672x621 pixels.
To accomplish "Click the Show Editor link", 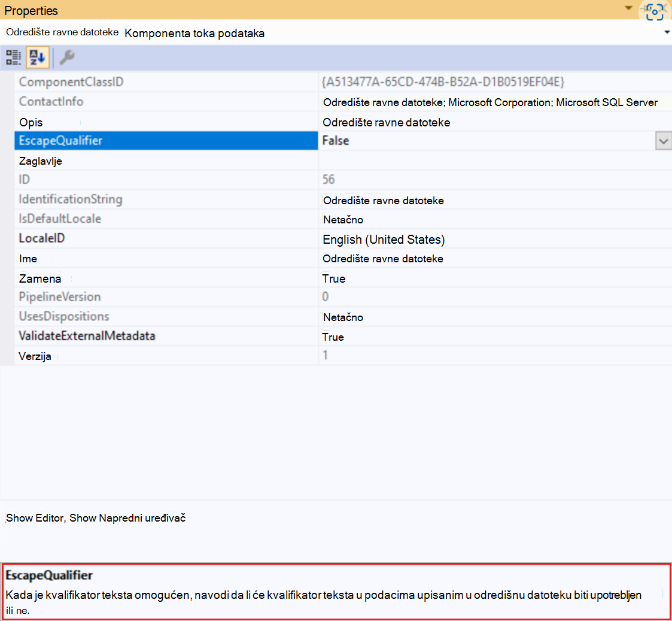I will click(35, 518).
